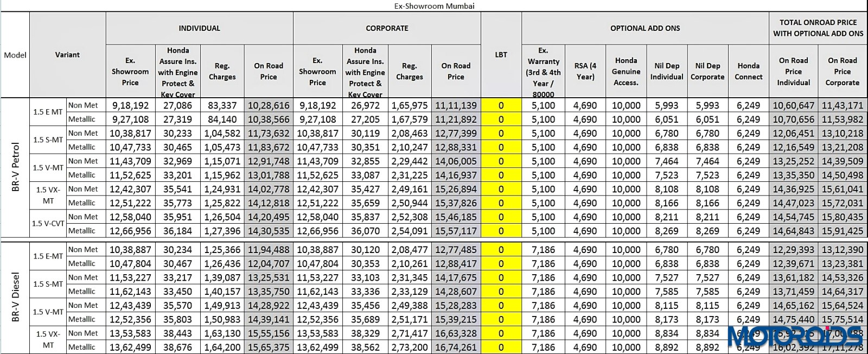Select the cell with value 13,25,531
Viewport: 868px width, 354px height.
click(x=269, y=277)
